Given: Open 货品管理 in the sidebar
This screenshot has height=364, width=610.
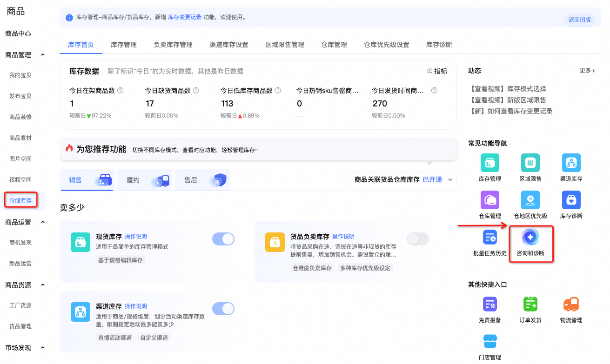Looking at the screenshot, I should [x=20, y=326].
